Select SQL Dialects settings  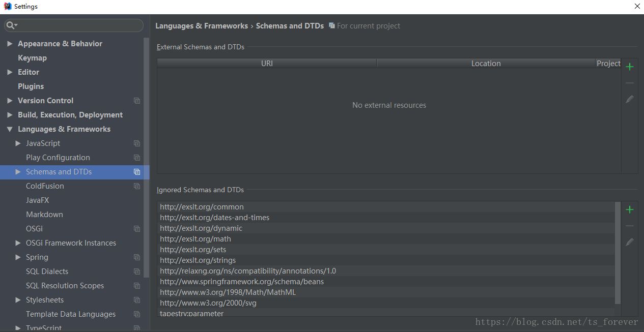click(47, 271)
